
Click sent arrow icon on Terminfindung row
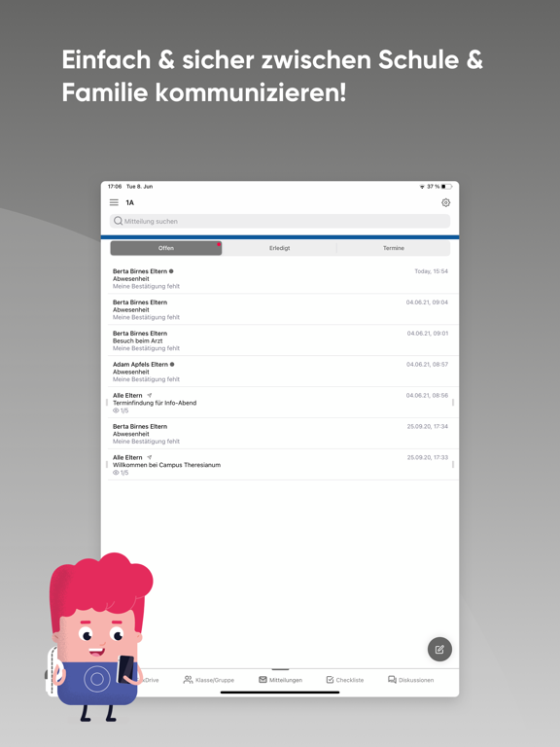[x=150, y=396]
